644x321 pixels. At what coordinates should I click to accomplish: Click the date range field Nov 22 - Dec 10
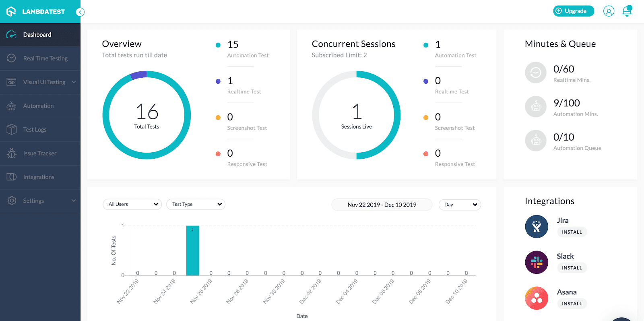pyautogui.click(x=382, y=205)
